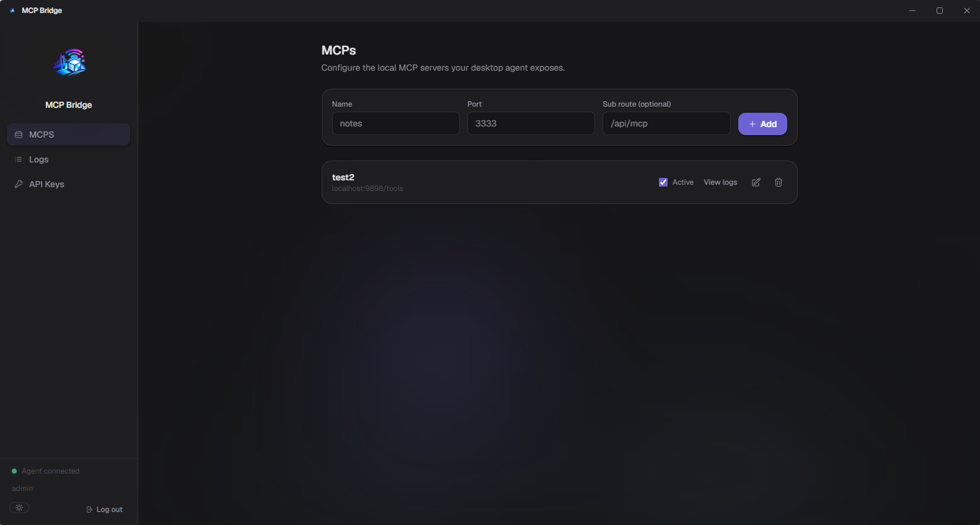Viewport: 980px width, 525px height.
Task: Click the test2 server name
Action: (x=343, y=177)
